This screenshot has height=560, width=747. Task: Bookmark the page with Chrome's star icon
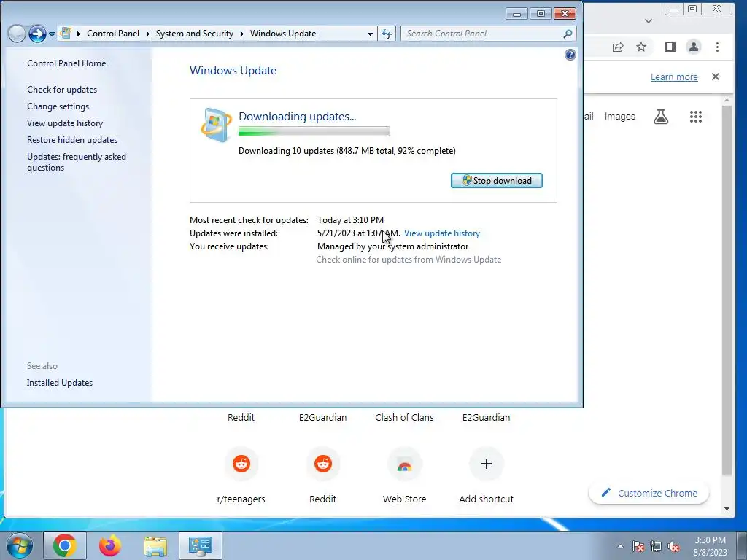point(641,47)
